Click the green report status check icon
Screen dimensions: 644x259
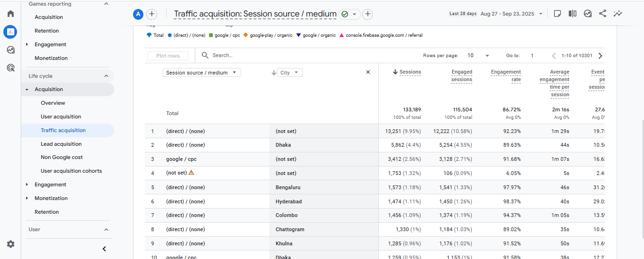click(x=345, y=14)
